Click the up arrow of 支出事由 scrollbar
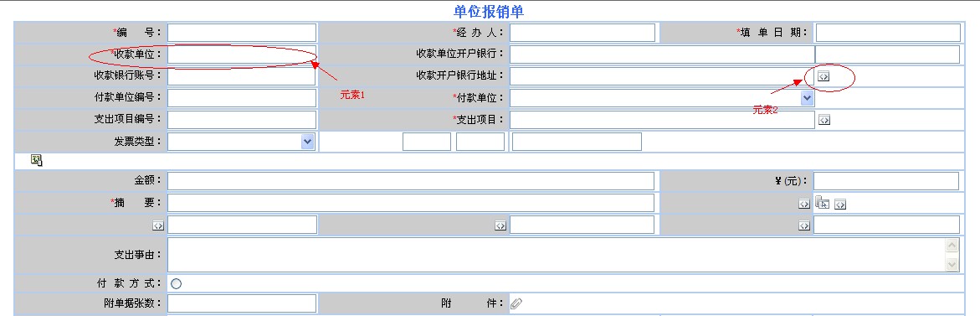This screenshot has height=316, width=980. [952, 246]
